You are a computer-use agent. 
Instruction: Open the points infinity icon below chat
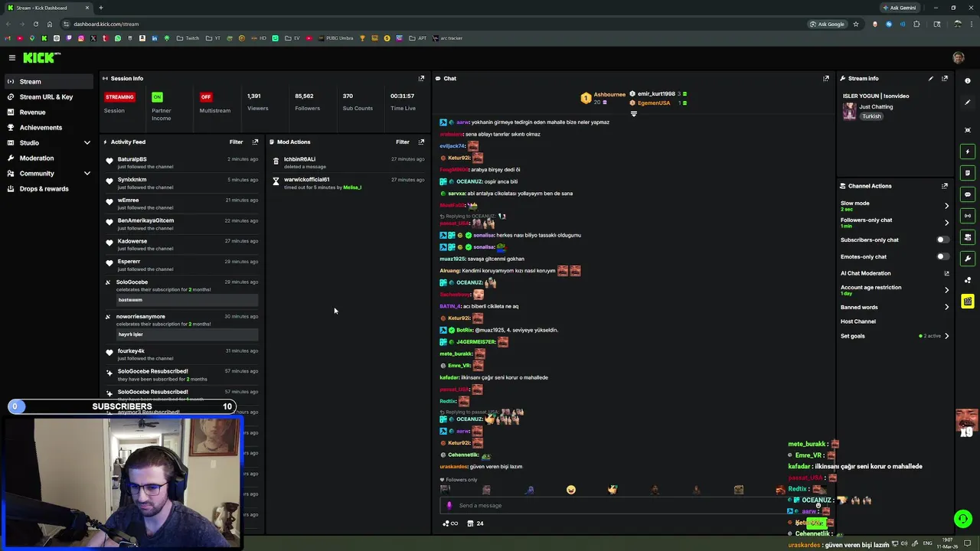pyautogui.click(x=450, y=523)
